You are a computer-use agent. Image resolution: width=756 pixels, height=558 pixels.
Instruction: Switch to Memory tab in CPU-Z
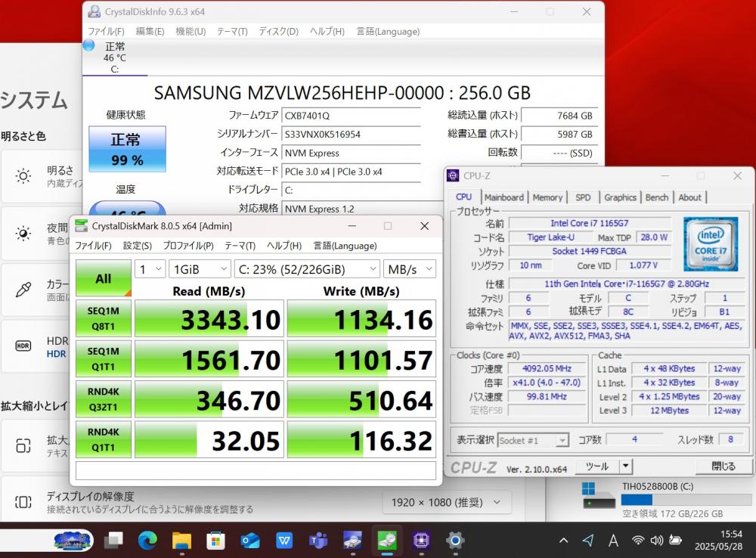pyautogui.click(x=547, y=197)
